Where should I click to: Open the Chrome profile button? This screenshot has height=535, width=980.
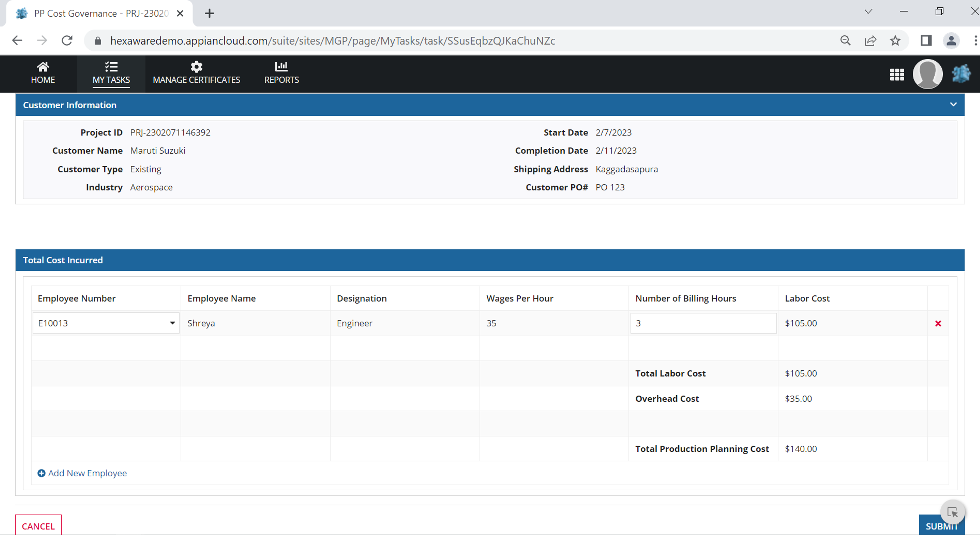951,41
